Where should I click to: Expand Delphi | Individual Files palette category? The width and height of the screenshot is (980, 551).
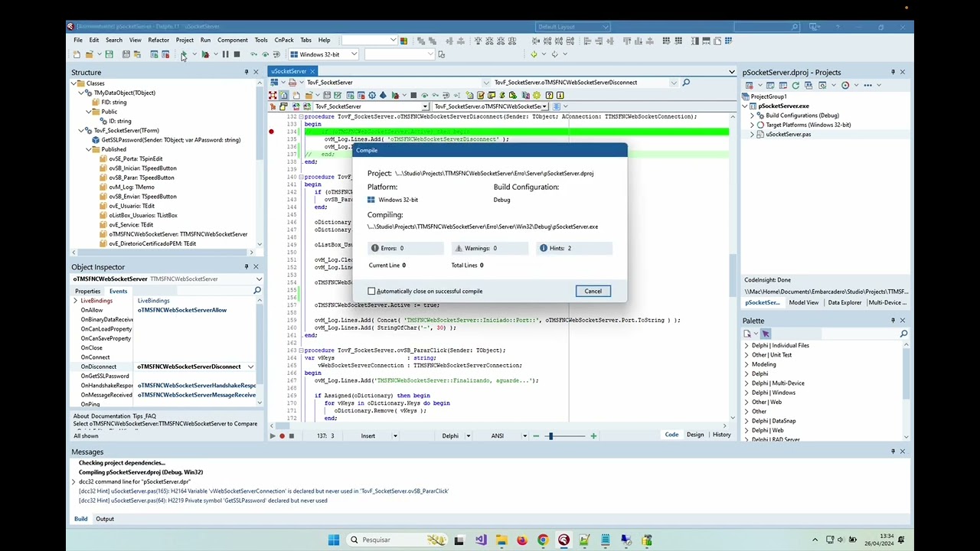click(x=746, y=345)
